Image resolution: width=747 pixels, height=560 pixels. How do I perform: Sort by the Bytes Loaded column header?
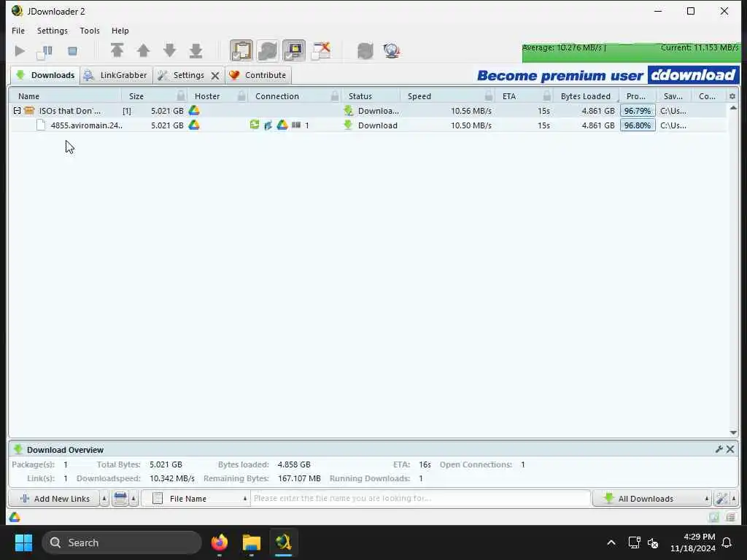(x=586, y=96)
